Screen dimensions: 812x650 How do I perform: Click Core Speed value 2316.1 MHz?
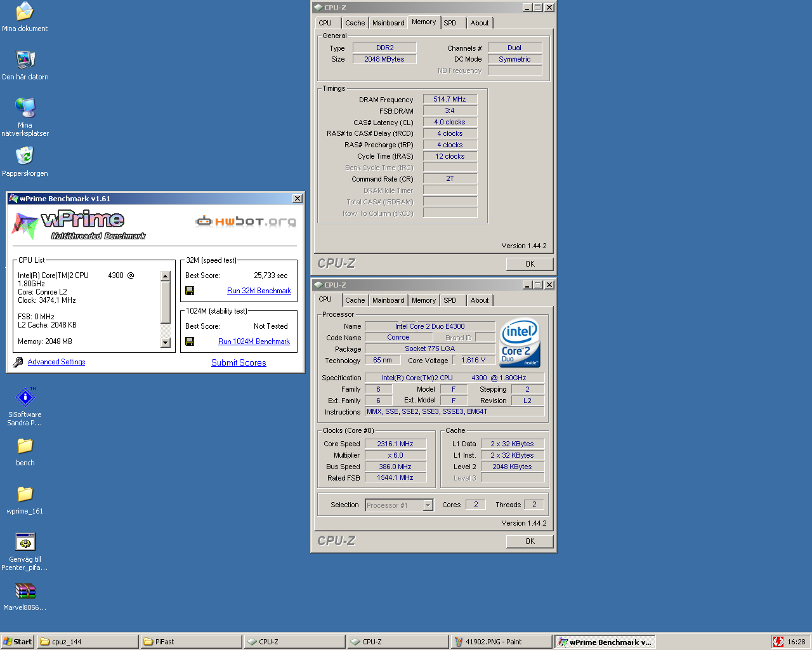click(395, 444)
